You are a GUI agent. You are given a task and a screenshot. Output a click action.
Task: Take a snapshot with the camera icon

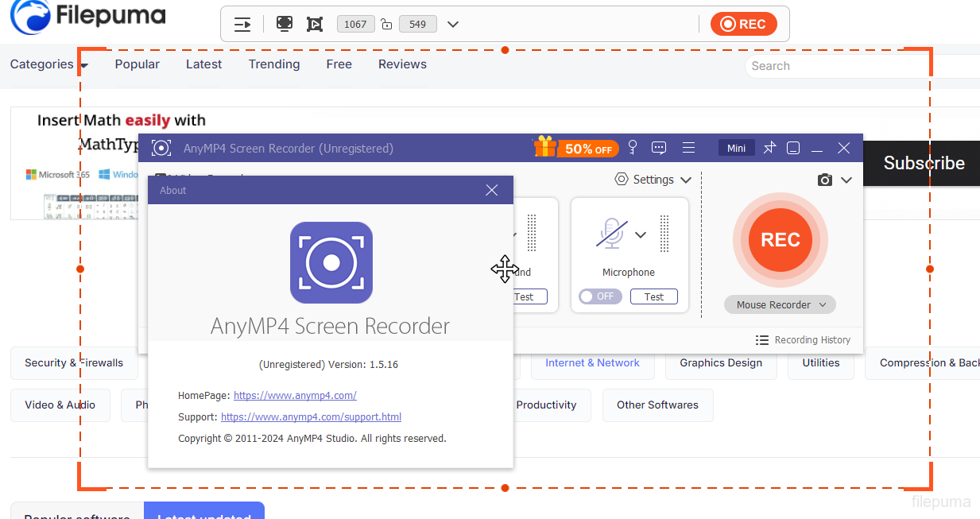pos(825,180)
